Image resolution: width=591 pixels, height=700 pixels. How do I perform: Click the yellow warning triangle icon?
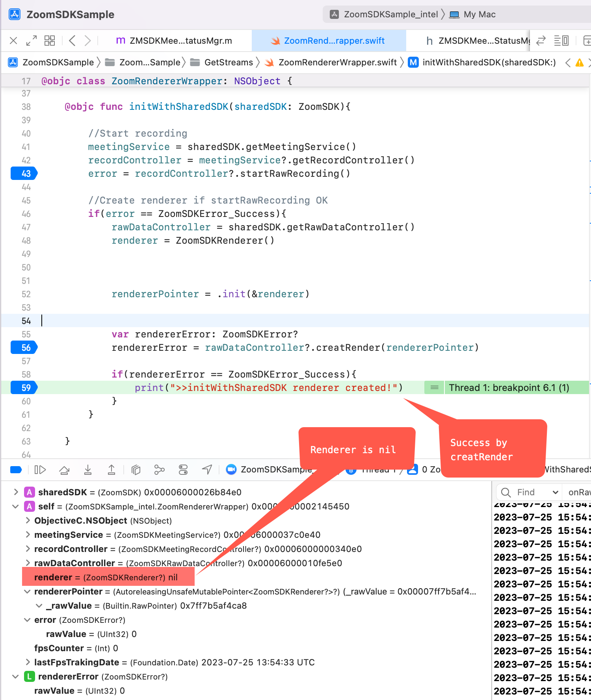(580, 63)
